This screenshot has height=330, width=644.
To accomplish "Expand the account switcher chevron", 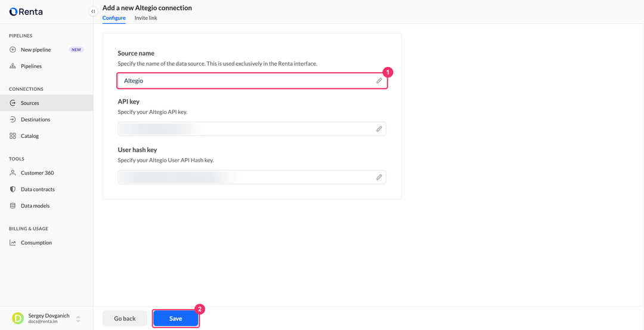I will pyautogui.click(x=78, y=319).
